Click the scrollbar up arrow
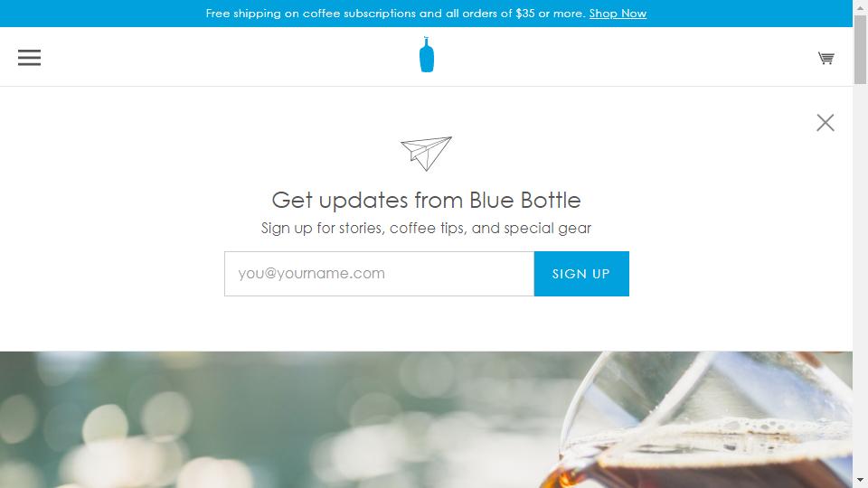868x488 pixels. (x=860, y=7)
